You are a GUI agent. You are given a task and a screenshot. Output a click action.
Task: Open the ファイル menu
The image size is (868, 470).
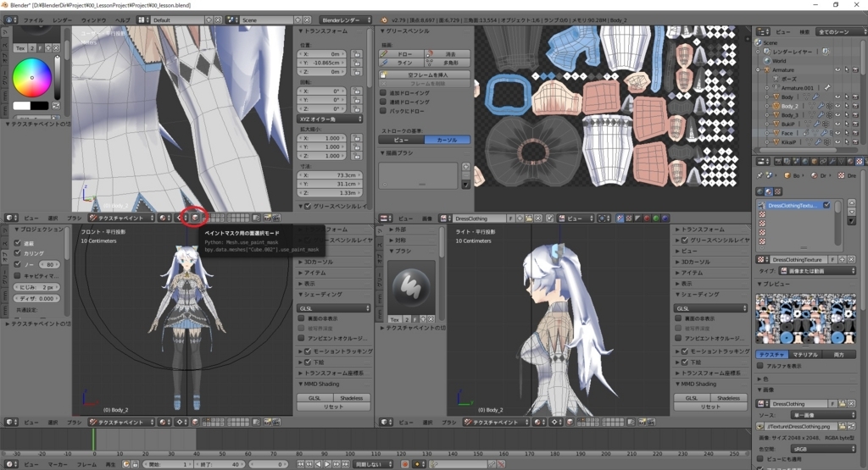coord(33,20)
